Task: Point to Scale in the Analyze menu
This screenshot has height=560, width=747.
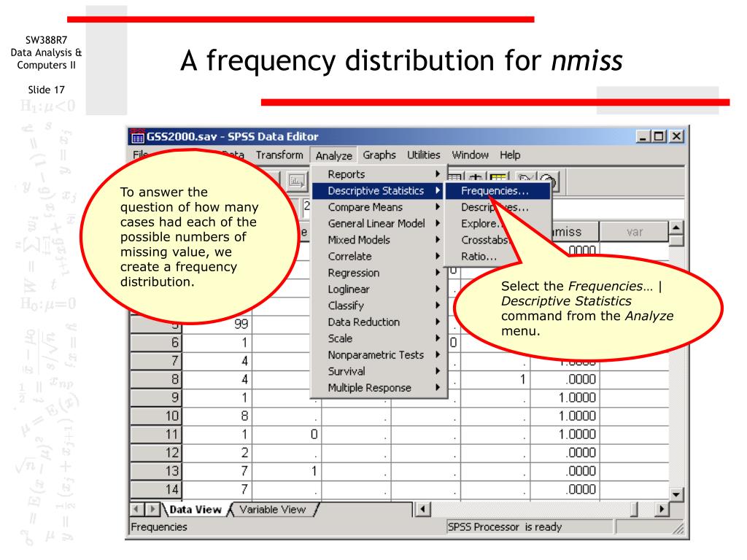Action: (x=379, y=338)
